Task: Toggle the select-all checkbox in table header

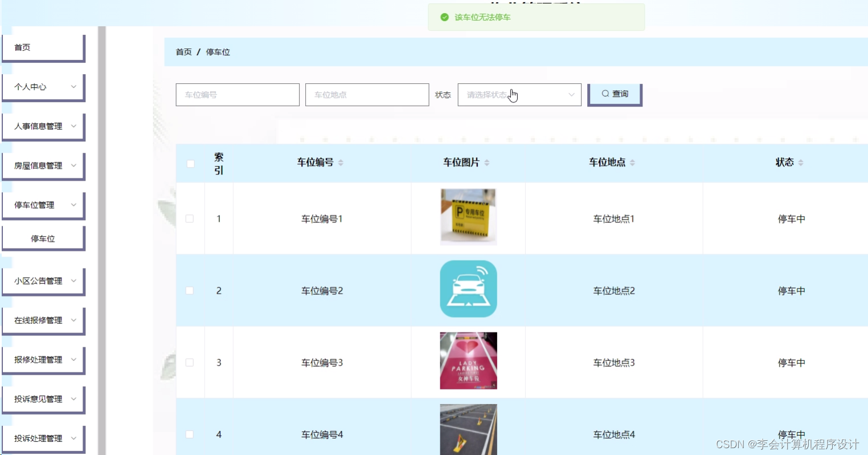Action: 190,162
